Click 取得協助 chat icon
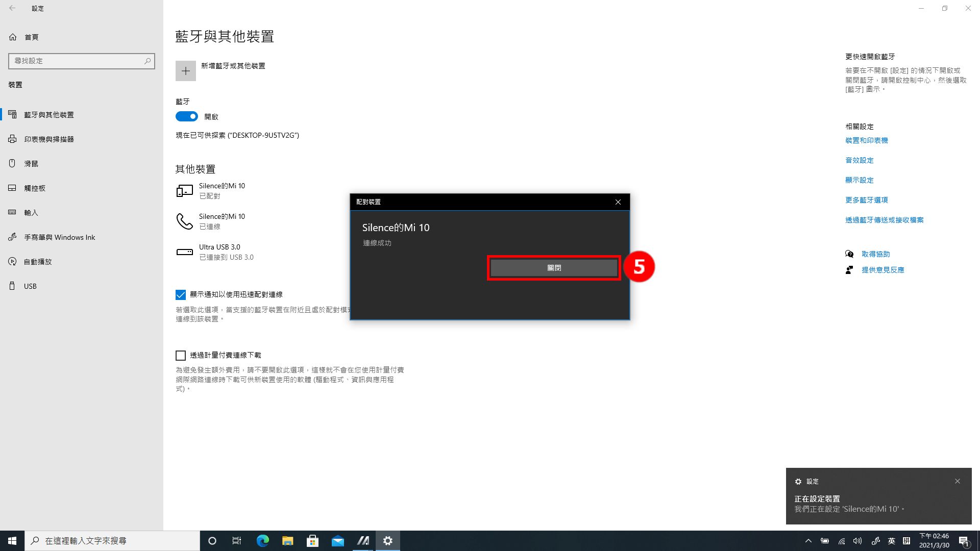The height and width of the screenshot is (551, 980). (x=849, y=254)
